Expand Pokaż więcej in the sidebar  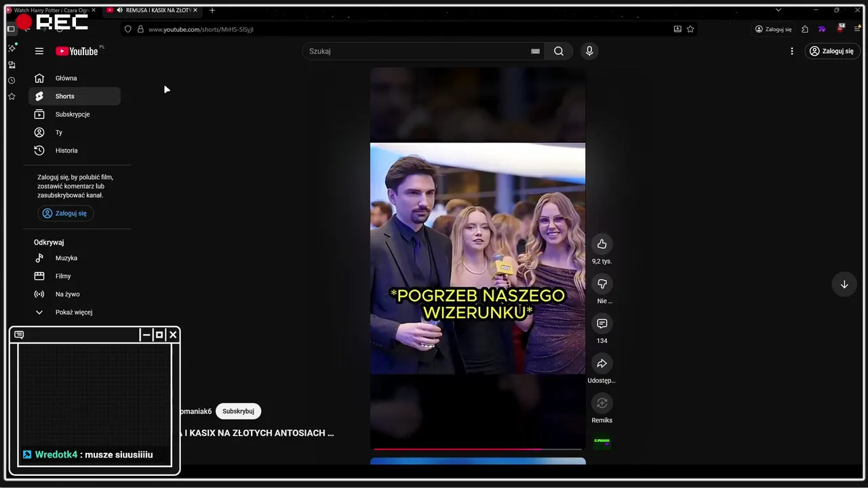pyautogui.click(x=75, y=312)
